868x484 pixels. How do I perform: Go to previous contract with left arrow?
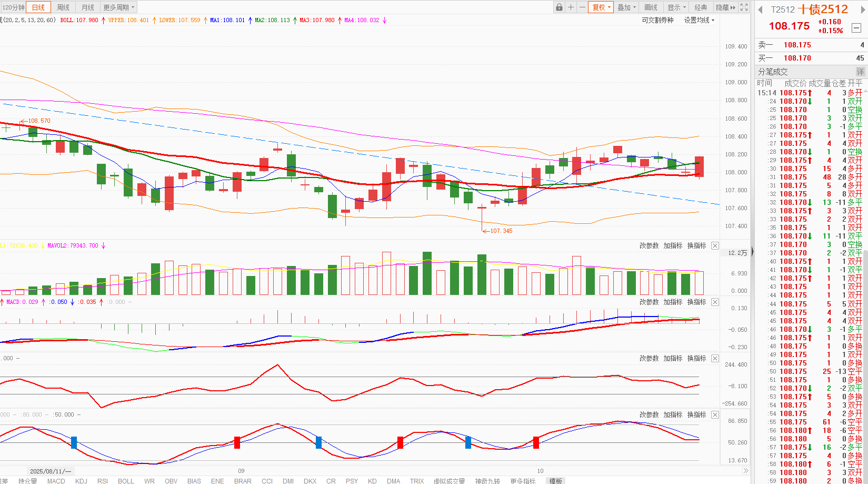coord(760,10)
